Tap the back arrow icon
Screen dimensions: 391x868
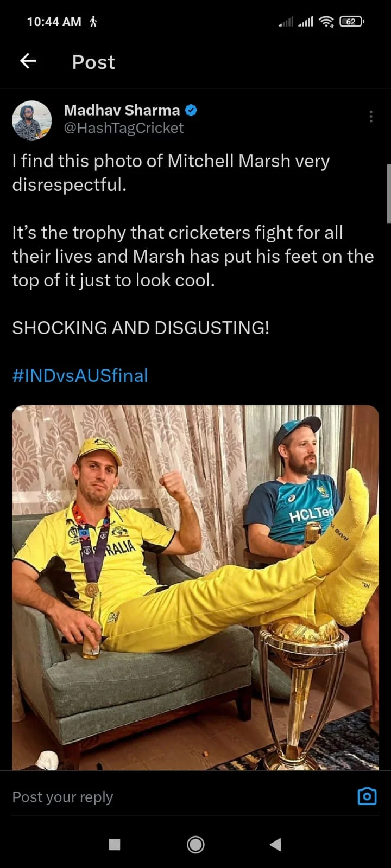point(28,61)
